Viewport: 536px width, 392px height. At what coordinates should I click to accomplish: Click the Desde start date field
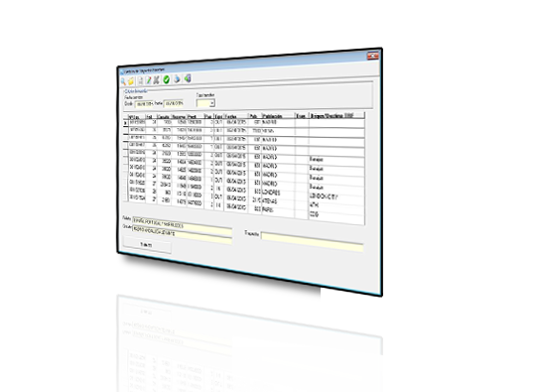(144, 103)
